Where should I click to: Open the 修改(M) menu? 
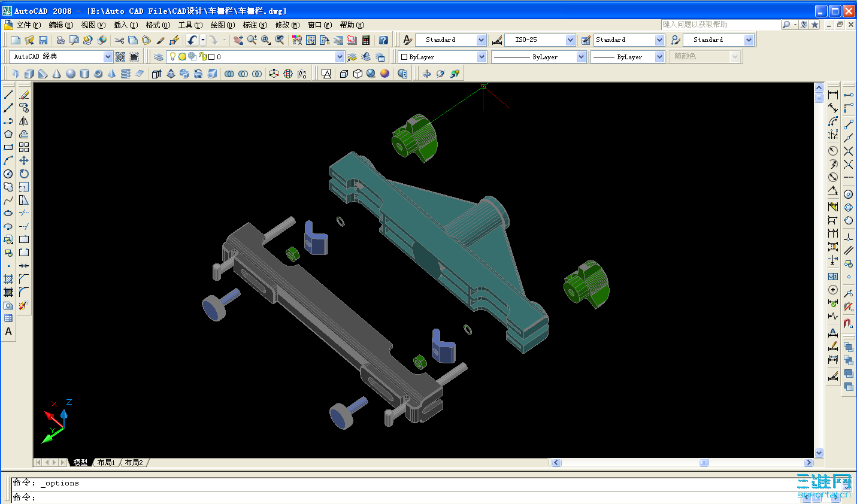287,25
